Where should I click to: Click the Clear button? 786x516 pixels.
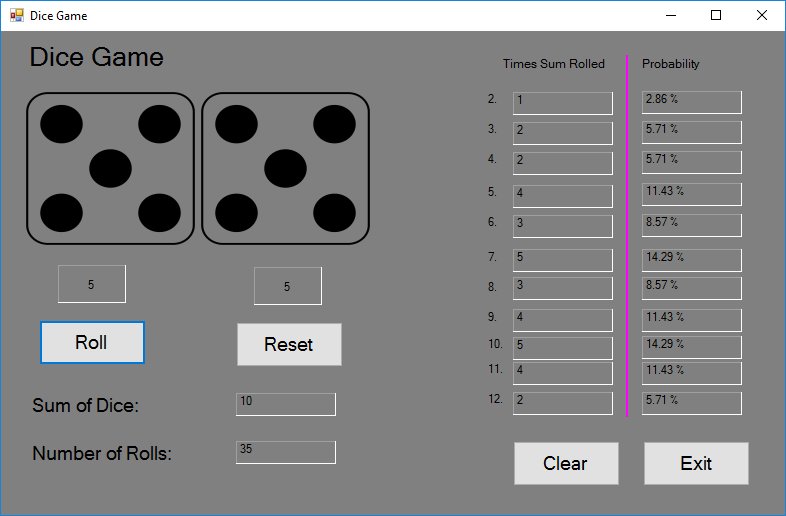[566, 463]
